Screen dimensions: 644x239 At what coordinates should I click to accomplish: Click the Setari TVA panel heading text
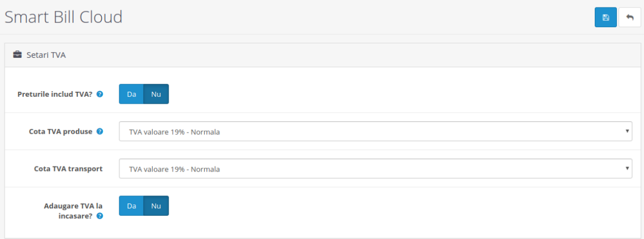click(x=46, y=56)
